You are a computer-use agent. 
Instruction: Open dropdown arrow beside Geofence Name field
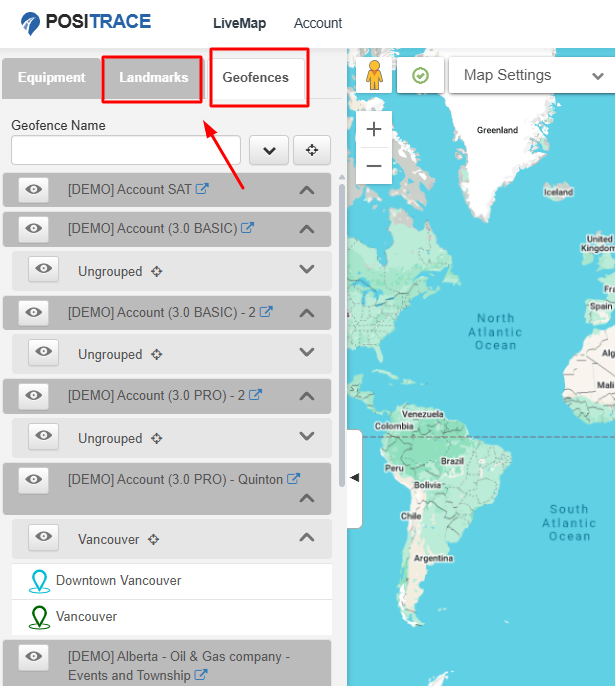[268, 150]
